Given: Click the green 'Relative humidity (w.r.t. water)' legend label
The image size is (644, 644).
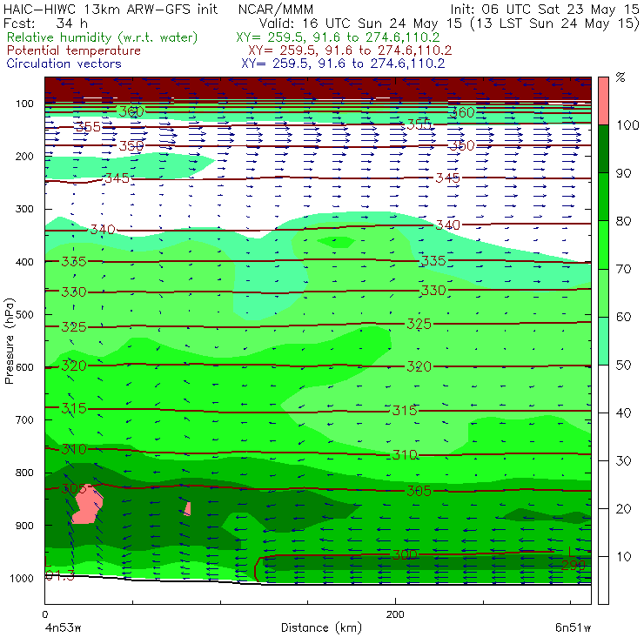Looking at the screenshot, I should click(x=103, y=37).
